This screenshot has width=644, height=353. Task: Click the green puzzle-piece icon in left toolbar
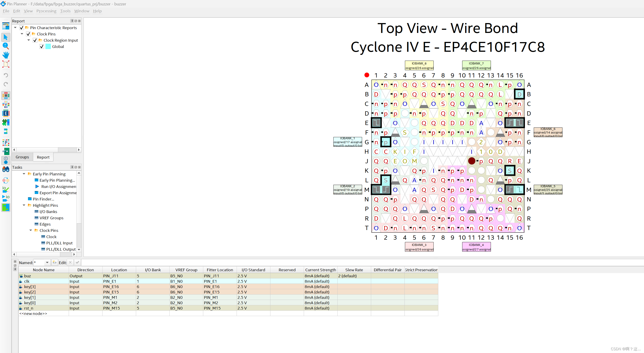click(x=6, y=122)
